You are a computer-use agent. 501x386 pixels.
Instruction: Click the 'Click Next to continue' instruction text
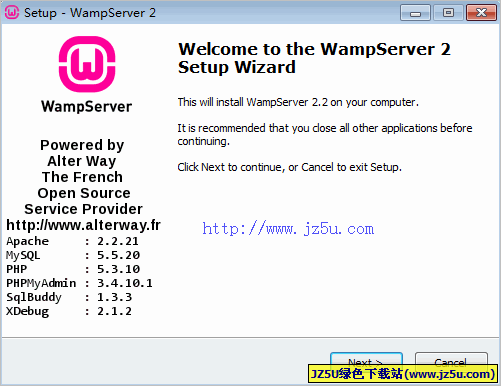pyautogui.click(x=289, y=167)
